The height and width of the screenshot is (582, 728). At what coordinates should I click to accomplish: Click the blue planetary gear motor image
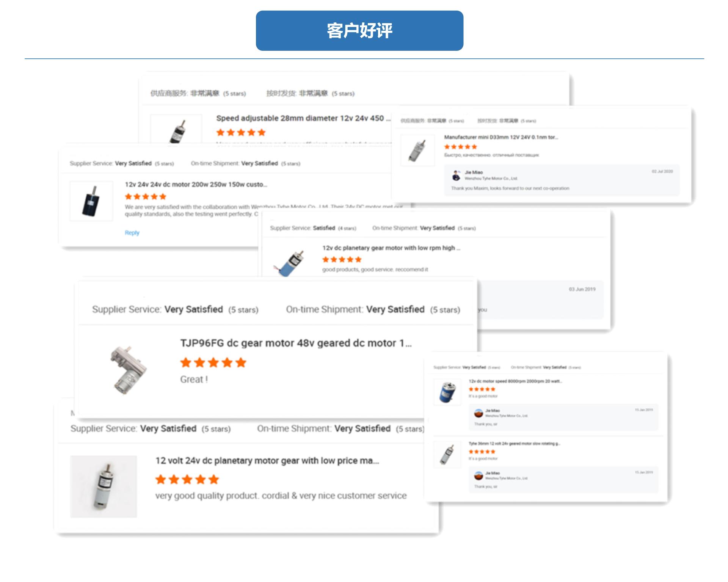[x=290, y=262]
